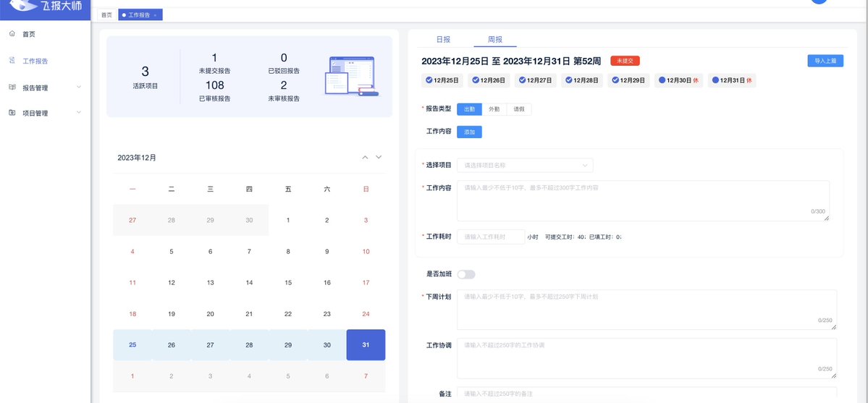Click the 工作耗时 hours input
Screen dimensions: 868x403
490,237
